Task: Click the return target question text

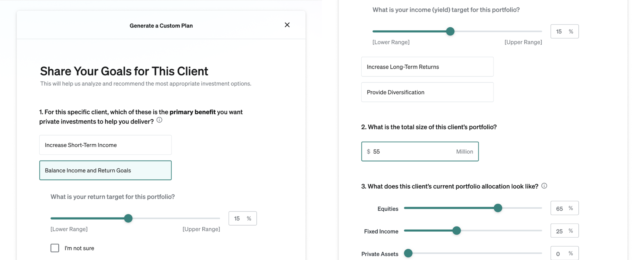Action: pos(113,197)
